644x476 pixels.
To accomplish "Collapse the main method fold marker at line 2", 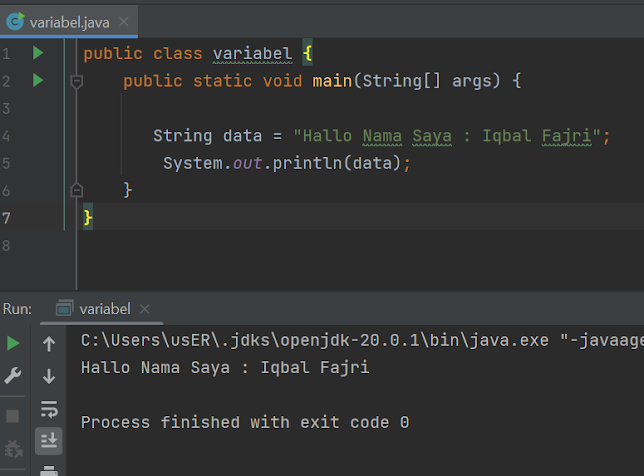I will (x=77, y=81).
